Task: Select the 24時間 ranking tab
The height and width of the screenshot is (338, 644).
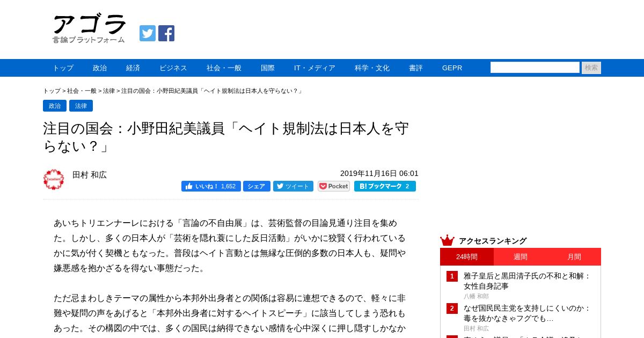Action: coord(467,256)
